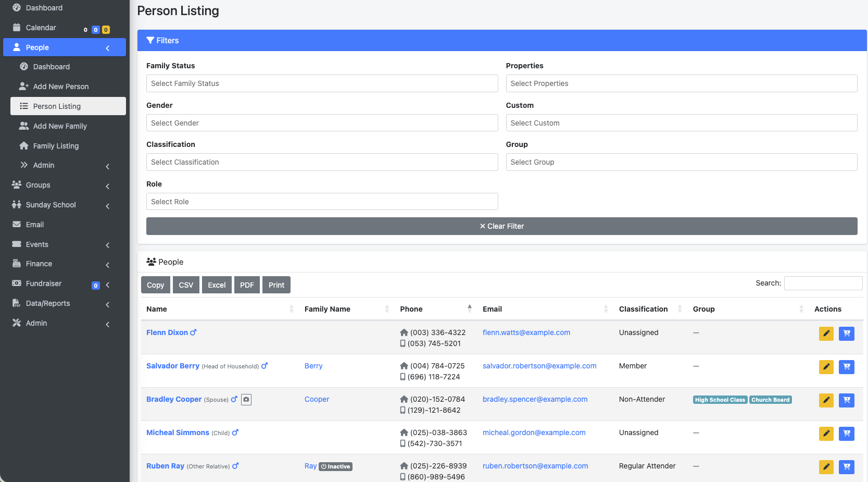This screenshot has height=482, width=868.
Task: Open Add New Family from the sidebar
Action: (x=60, y=126)
